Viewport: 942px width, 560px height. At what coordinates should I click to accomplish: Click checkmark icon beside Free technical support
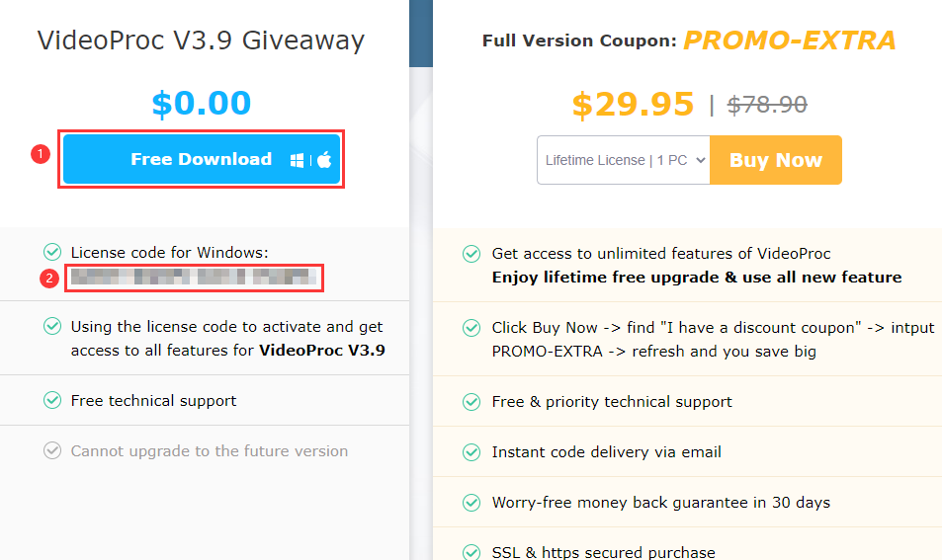pyautogui.click(x=52, y=401)
